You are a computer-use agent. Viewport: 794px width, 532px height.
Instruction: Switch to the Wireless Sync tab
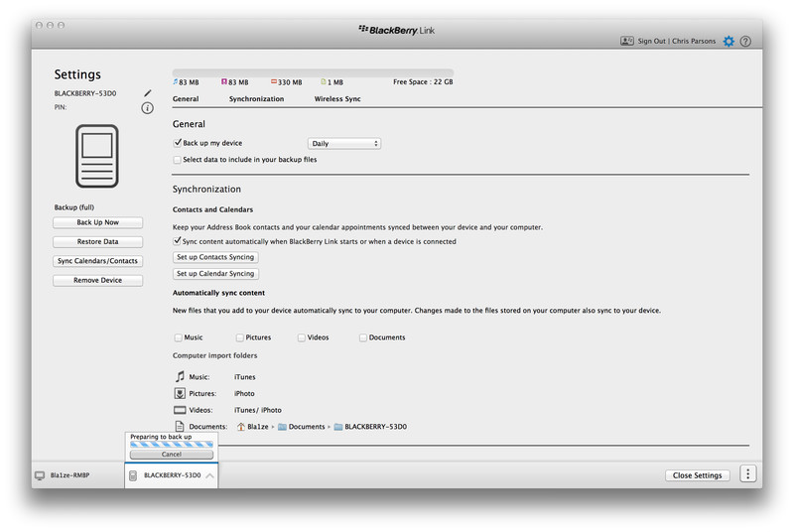click(x=337, y=99)
